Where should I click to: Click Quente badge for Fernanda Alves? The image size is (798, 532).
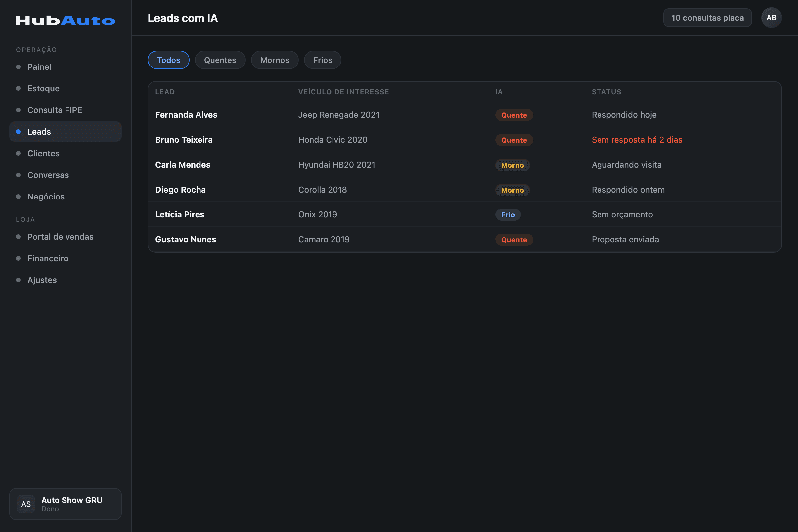(x=514, y=115)
